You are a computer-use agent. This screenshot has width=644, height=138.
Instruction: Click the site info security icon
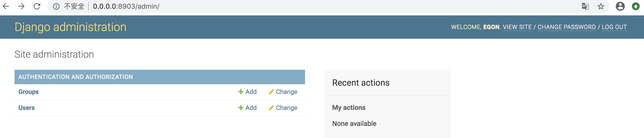click(x=56, y=6)
